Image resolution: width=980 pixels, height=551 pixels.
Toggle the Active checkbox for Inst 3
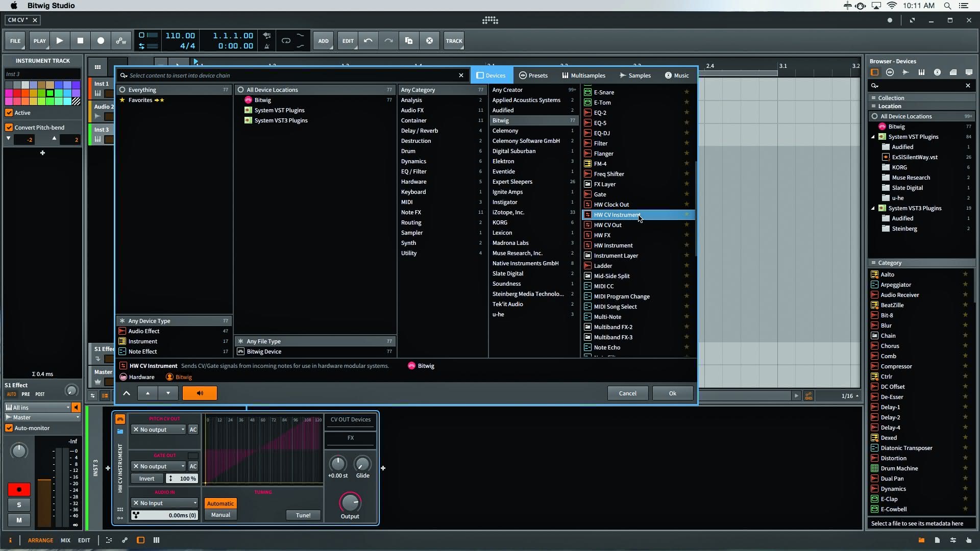9,113
